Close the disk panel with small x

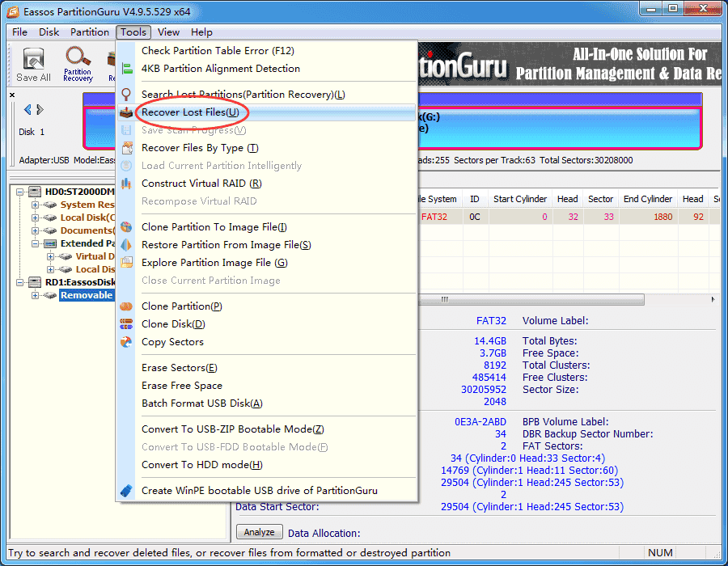[12, 95]
